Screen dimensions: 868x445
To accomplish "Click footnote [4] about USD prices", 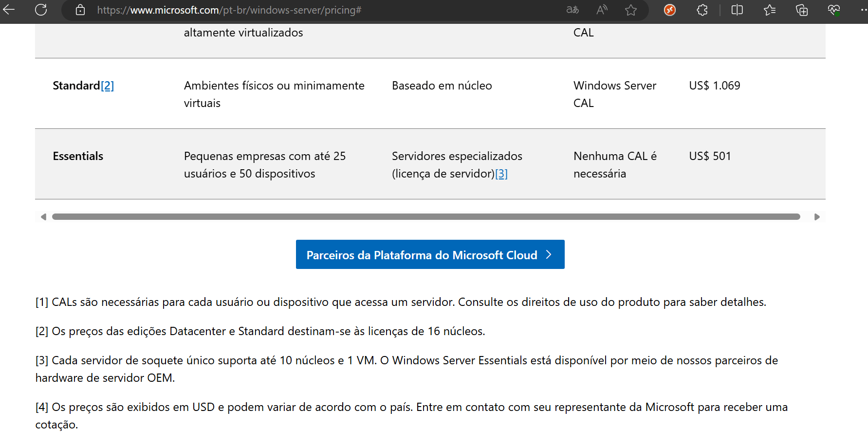I will [411, 416].
